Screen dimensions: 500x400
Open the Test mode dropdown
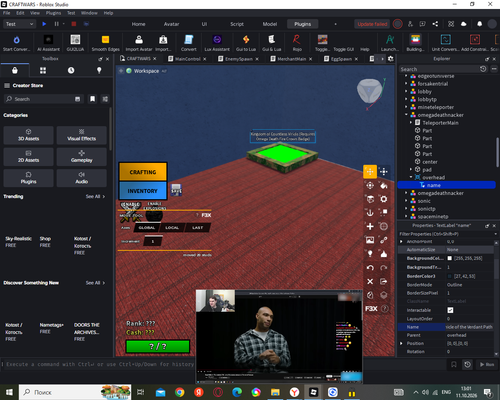(19, 24)
